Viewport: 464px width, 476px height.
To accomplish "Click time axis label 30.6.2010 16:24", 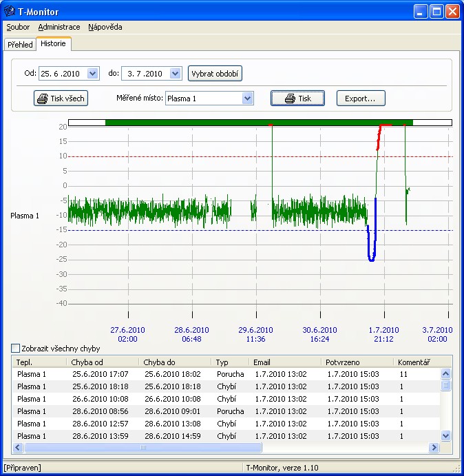I will coord(319,334).
